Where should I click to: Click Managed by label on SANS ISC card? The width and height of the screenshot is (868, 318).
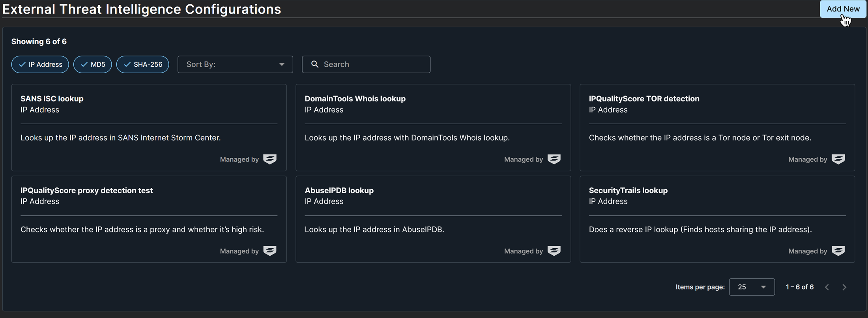click(x=239, y=159)
